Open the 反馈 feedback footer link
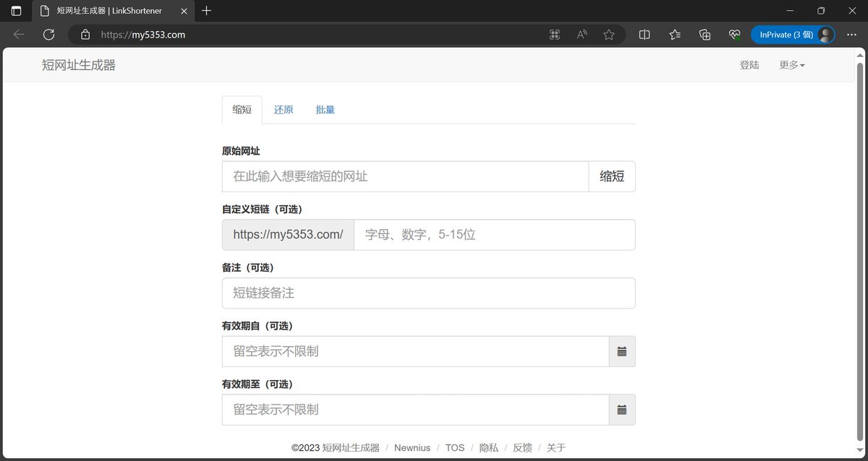Image resolution: width=868 pixels, height=461 pixels. click(x=522, y=448)
